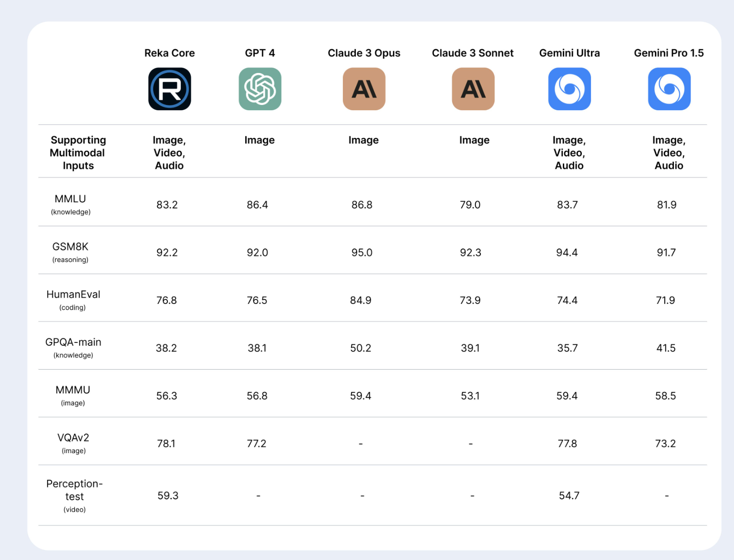Select the 'Claude 3 Sonnet' column header
Image resolution: width=734 pixels, height=560 pixels.
pos(473,53)
